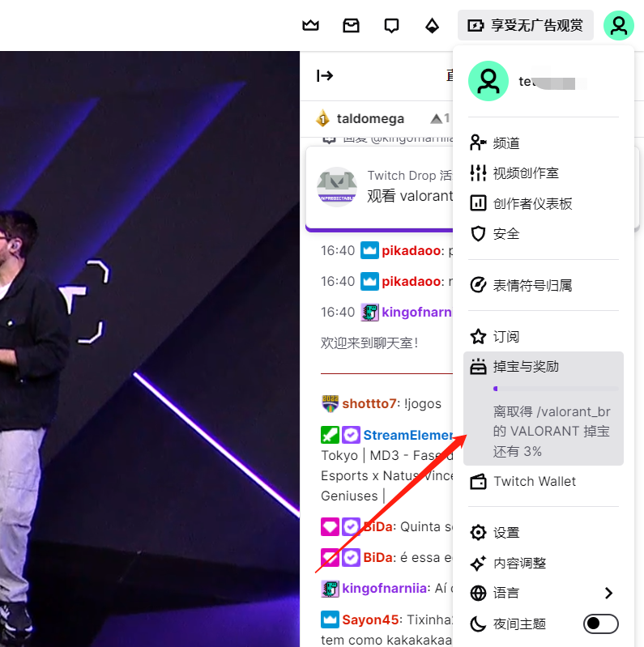644x647 pixels.
Task: Click StreamElements username in chat
Action: pyautogui.click(x=408, y=435)
